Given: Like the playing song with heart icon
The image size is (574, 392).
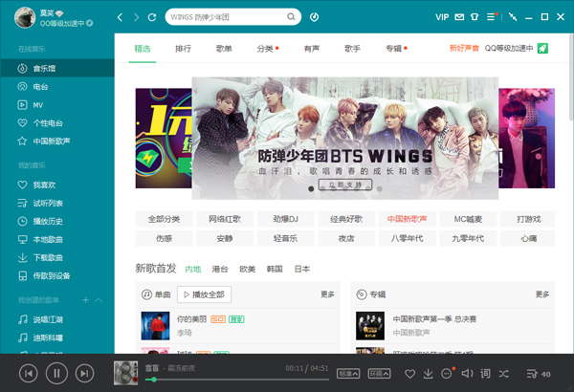Looking at the screenshot, I should tap(410, 374).
